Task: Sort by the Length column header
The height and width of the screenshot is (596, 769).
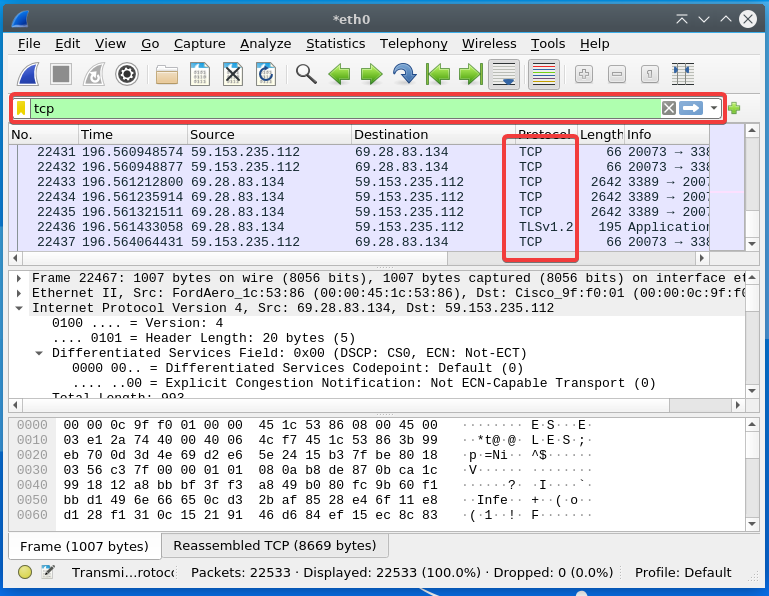Action: pyautogui.click(x=601, y=134)
